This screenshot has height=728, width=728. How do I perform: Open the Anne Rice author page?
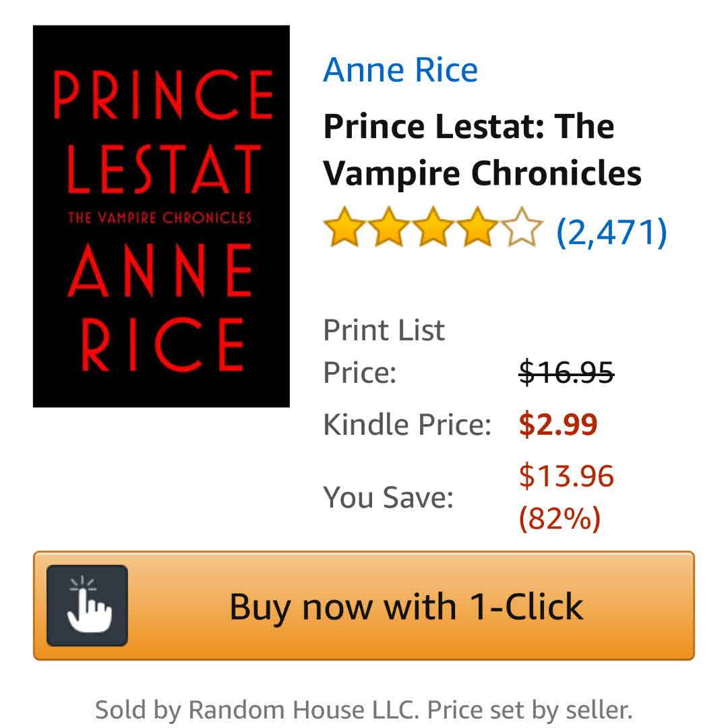pos(400,70)
